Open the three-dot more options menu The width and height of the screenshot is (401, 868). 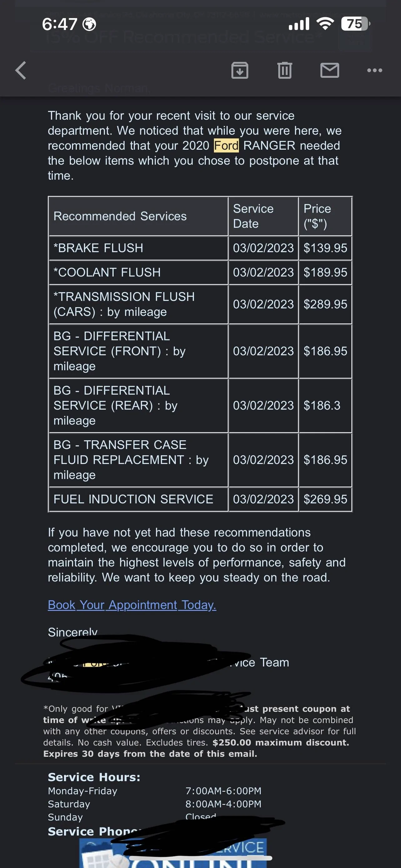tap(374, 70)
